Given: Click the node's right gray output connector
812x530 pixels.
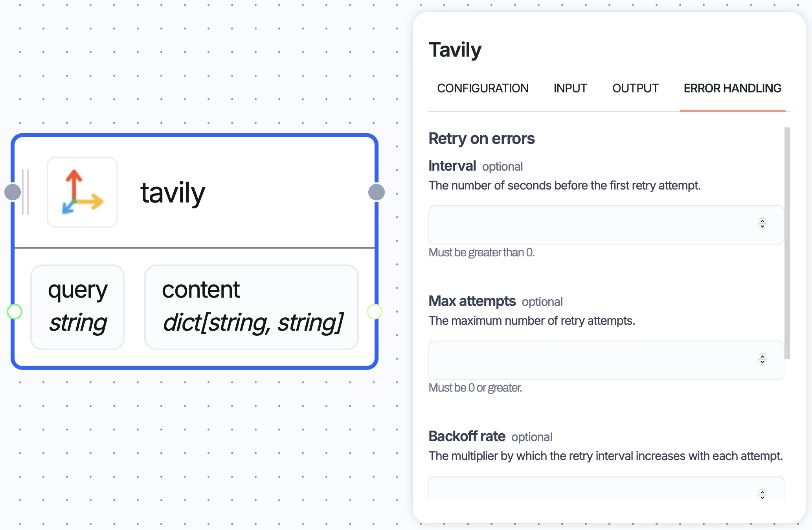Looking at the screenshot, I should [x=376, y=192].
